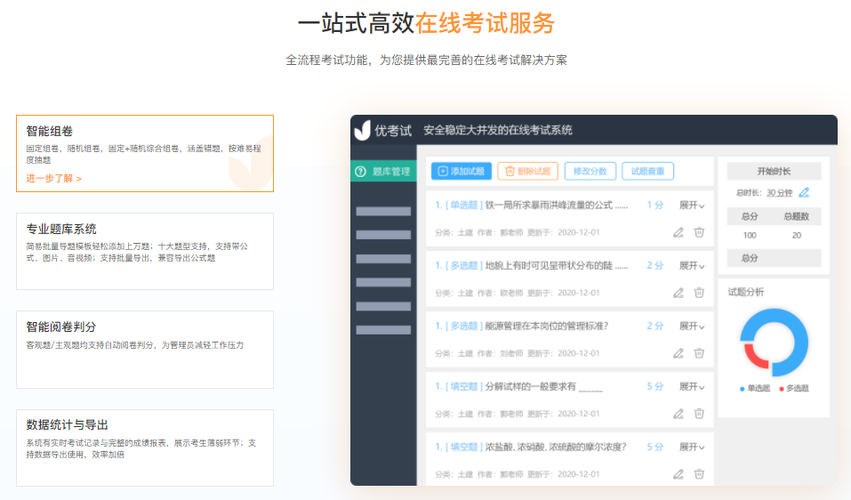Open the 题库管理 sidebar menu item
Screen dimensions: 851x500
(384, 172)
